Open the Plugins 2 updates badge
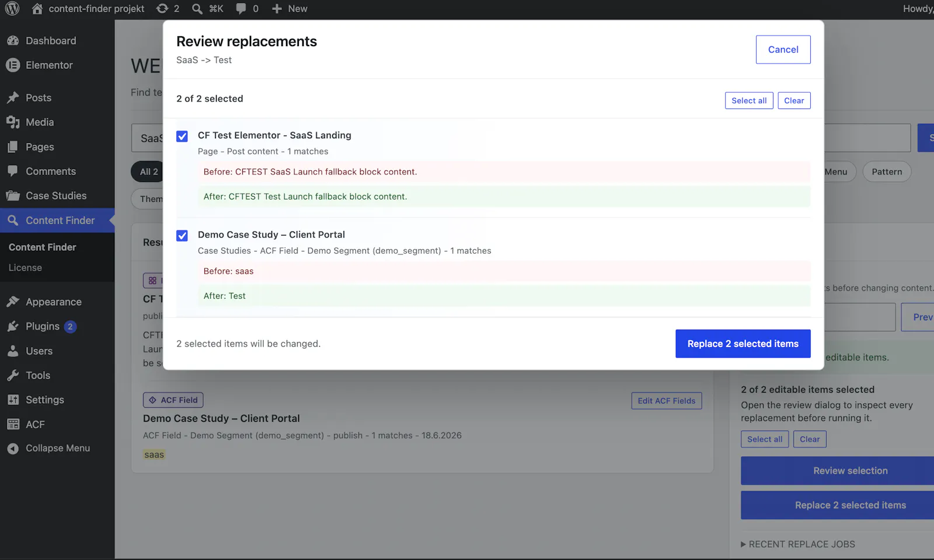 pyautogui.click(x=70, y=327)
